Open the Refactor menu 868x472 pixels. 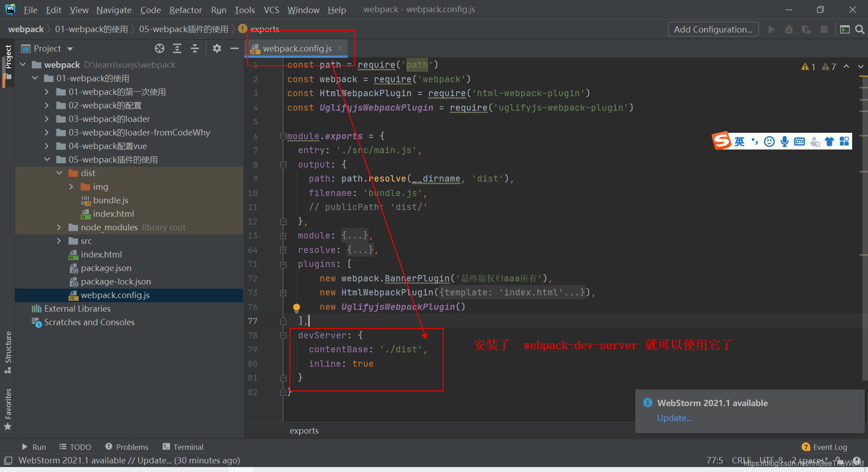(185, 9)
